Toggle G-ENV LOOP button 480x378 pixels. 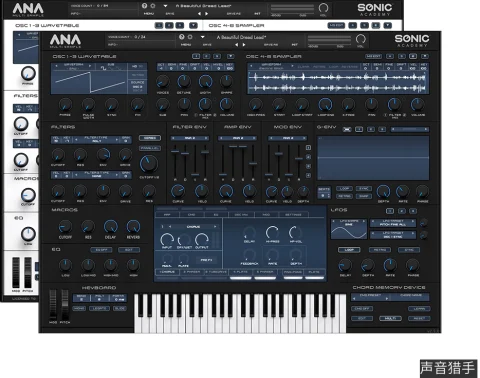pyautogui.click(x=344, y=189)
